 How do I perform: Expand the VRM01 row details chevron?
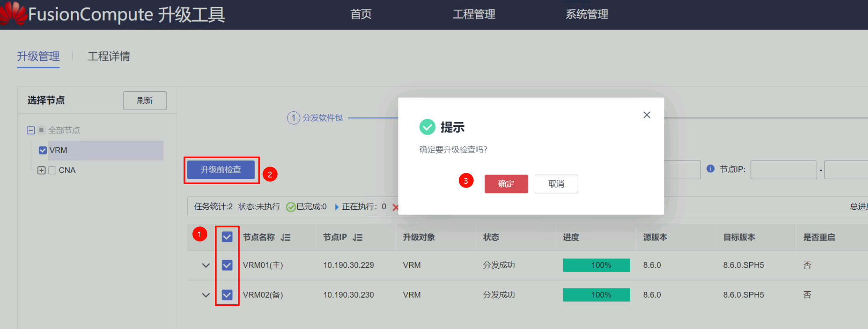[x=206, y=265]
